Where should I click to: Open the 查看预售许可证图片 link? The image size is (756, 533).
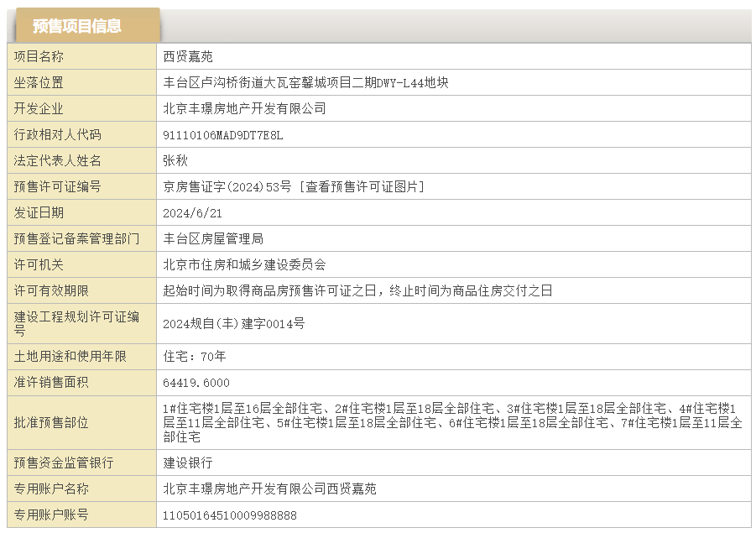tap(362, 186)
